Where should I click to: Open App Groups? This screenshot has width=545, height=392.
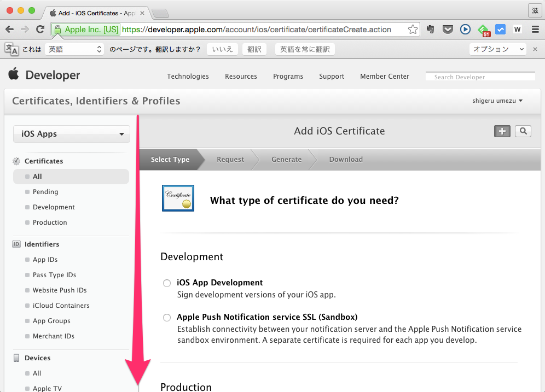tap(51, 320)
